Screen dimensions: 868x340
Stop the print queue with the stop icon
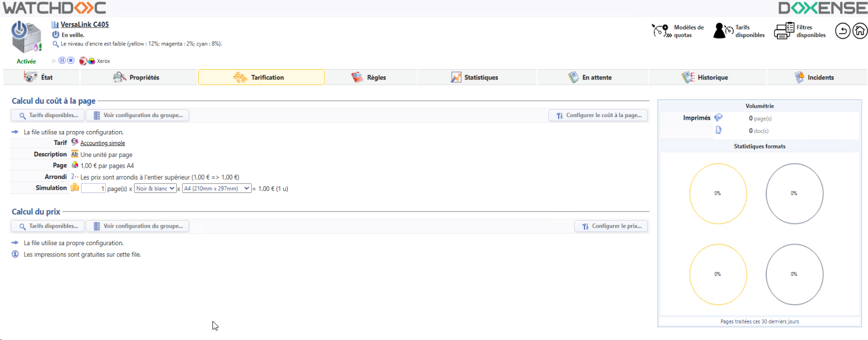click(x=71, y=60)
